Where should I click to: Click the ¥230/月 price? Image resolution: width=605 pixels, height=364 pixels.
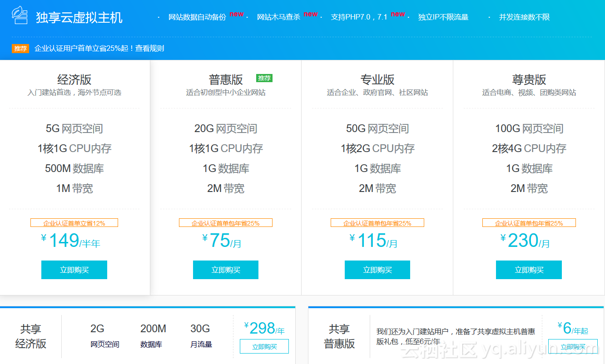point(525,241)
